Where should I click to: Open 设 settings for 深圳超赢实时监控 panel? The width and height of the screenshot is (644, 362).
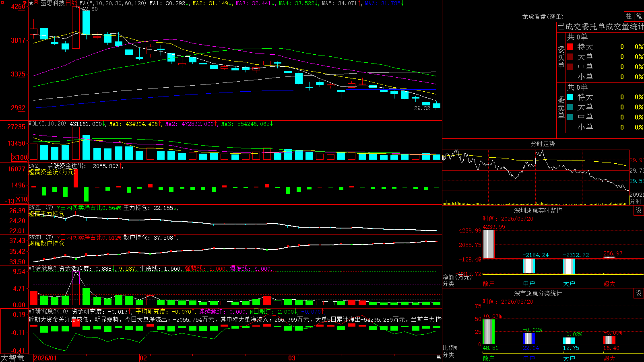[639, 210]
